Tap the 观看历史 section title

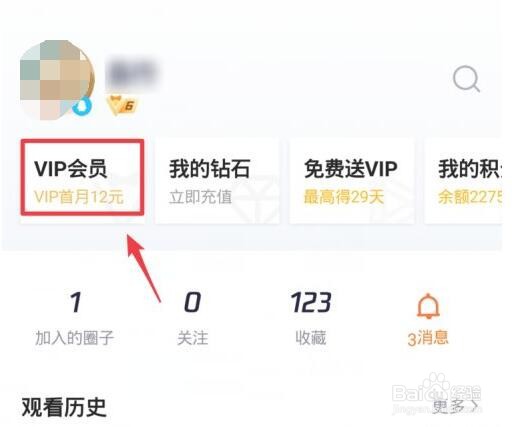(x=64, y=407)
